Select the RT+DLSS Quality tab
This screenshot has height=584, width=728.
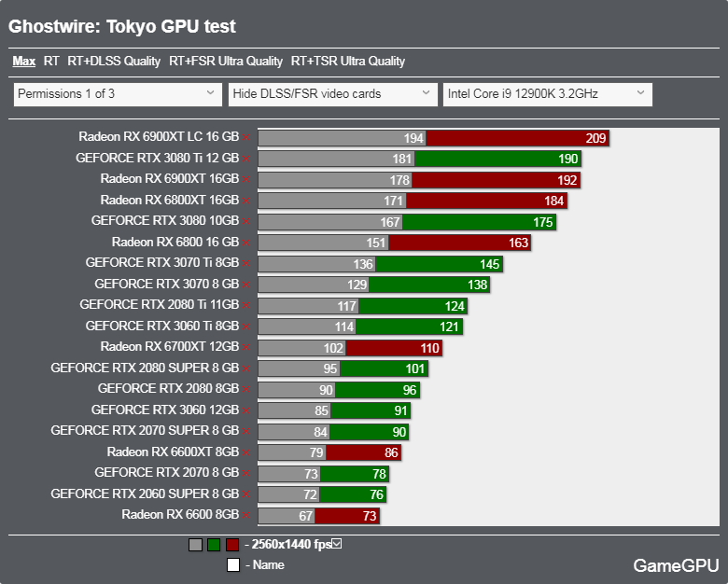click(x=114, y=62)
